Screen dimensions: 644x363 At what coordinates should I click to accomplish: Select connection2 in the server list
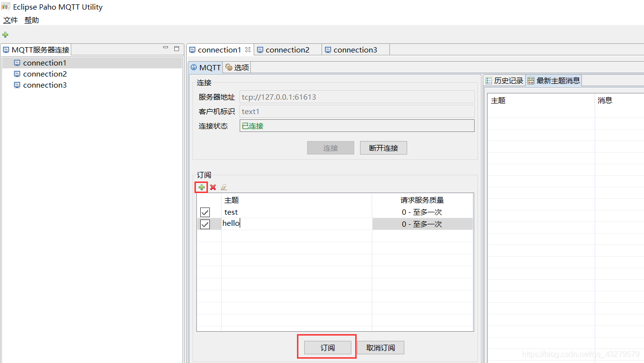[92, 74]
